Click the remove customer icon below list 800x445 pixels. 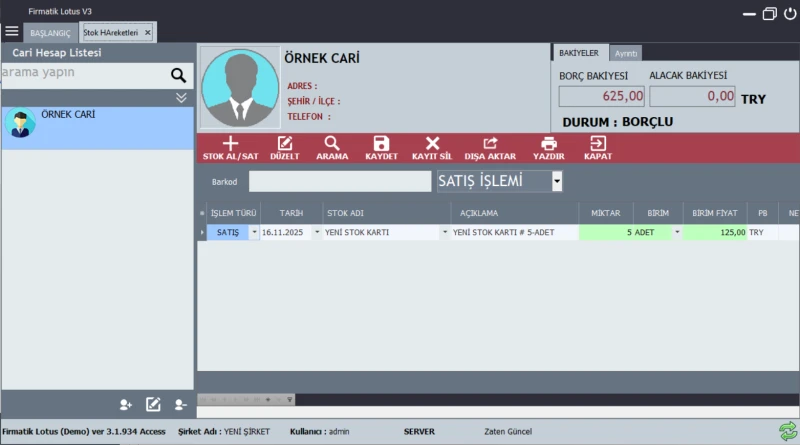(x=180, y=404)
